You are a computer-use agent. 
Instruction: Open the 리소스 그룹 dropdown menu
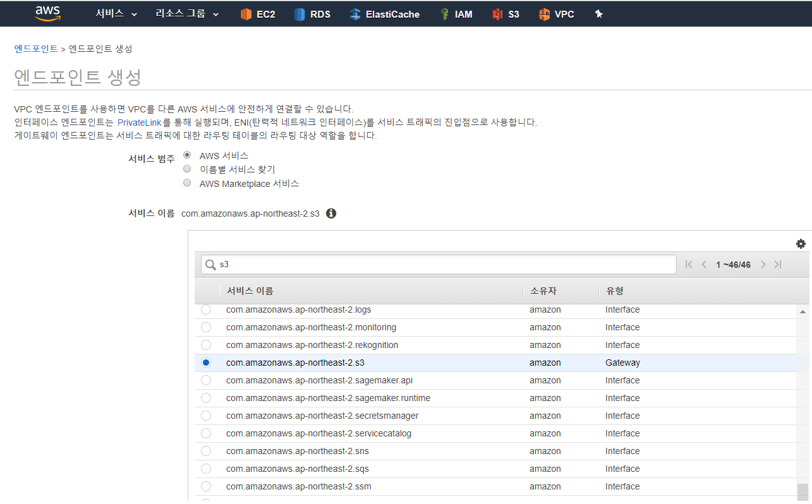click(x=188, y=14)
